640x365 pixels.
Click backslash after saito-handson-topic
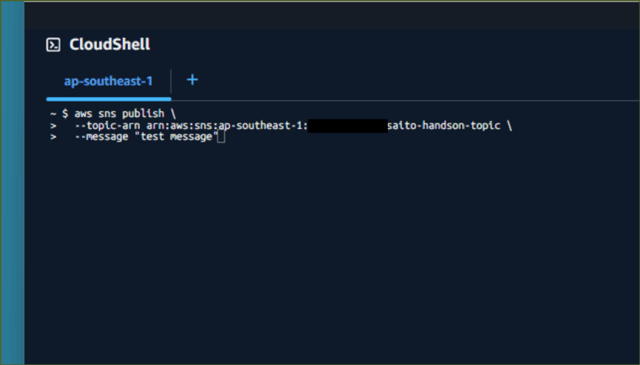(509, 125)
